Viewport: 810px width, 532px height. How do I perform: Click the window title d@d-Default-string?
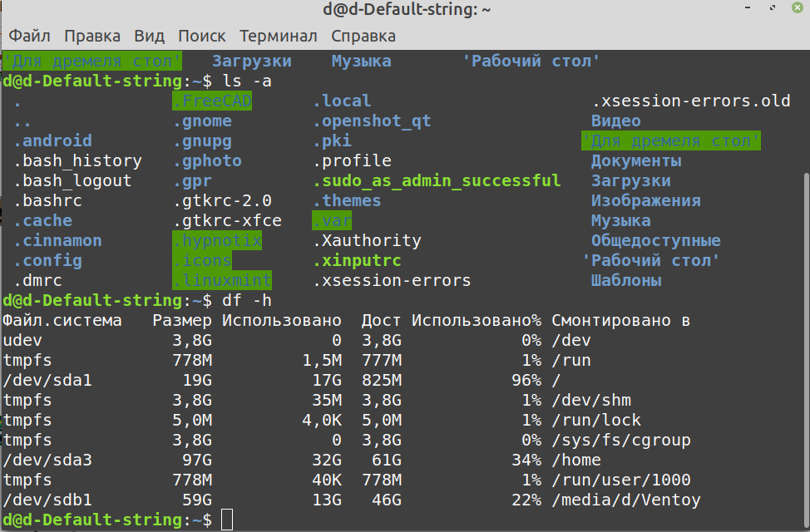pos(405,10)
